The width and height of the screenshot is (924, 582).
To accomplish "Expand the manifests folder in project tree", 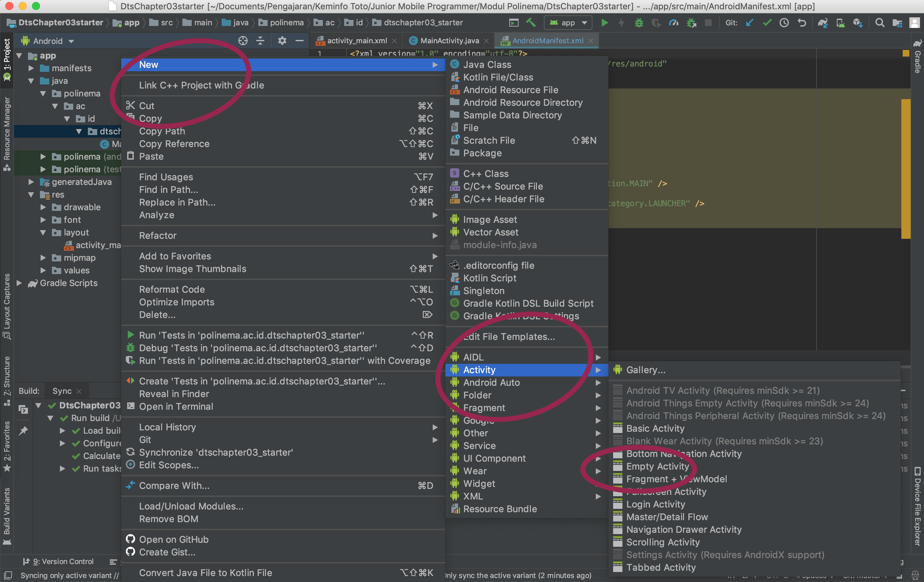I will 32,68.
